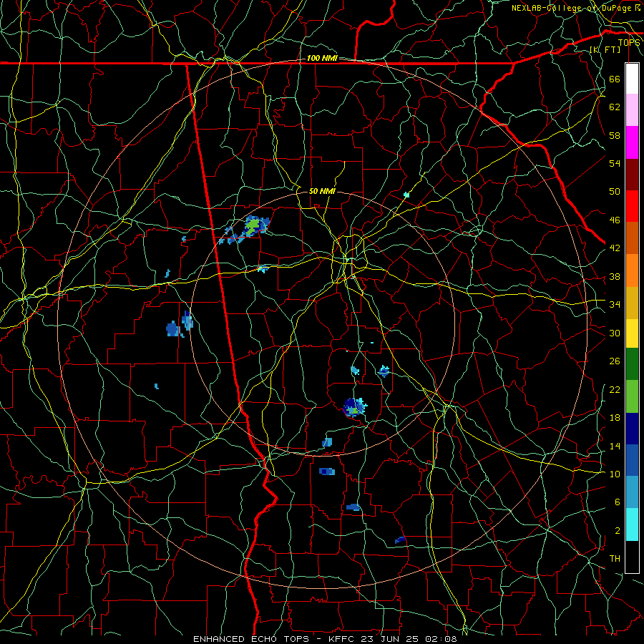Click the medium blue legend band
This screenshot has height=644, width=644.
(632, 460)
